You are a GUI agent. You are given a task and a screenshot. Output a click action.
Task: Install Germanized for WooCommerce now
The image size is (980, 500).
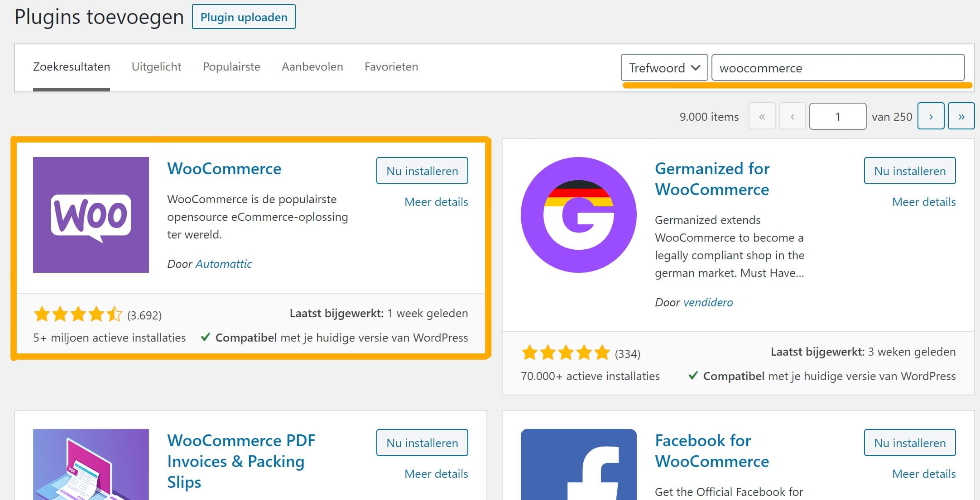pyautogui.click(x=910, y=171)
